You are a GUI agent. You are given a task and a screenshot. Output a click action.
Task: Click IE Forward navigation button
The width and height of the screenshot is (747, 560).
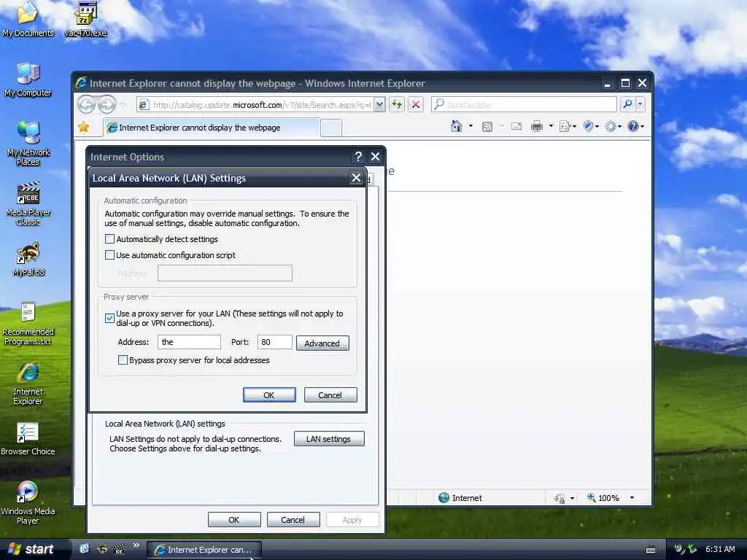(x=107, y=104)
